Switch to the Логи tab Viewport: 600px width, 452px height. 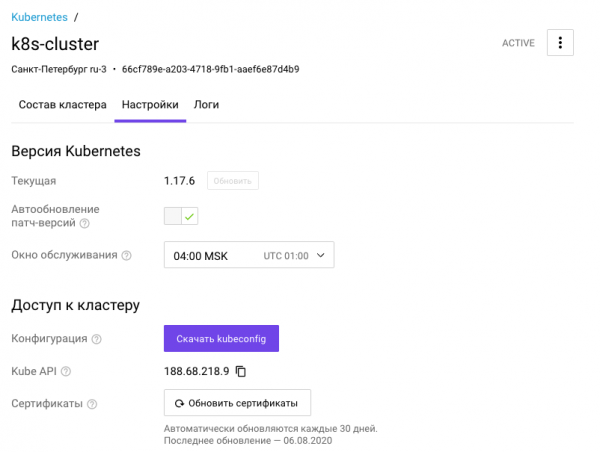(206, 105)
